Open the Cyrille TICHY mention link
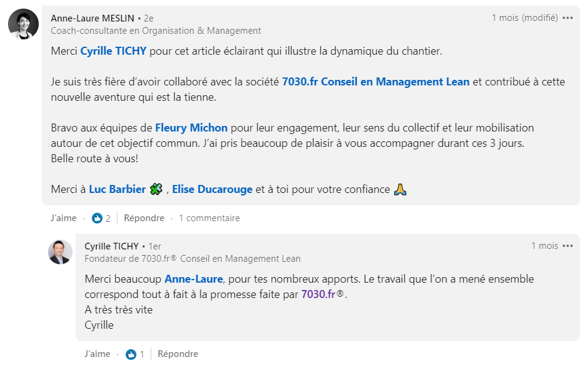Image resolution: width=588 pixels, height=365 pixels. pyautogui.click(x=113, y=51)
